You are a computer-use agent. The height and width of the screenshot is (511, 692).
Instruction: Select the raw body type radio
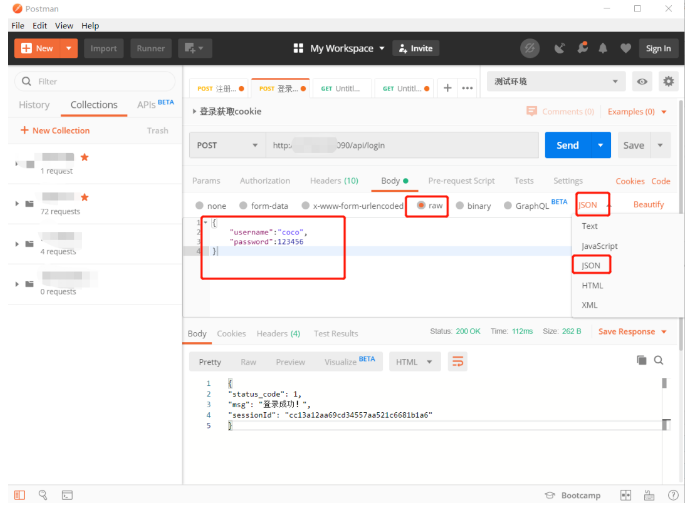(x=421, y=205)
